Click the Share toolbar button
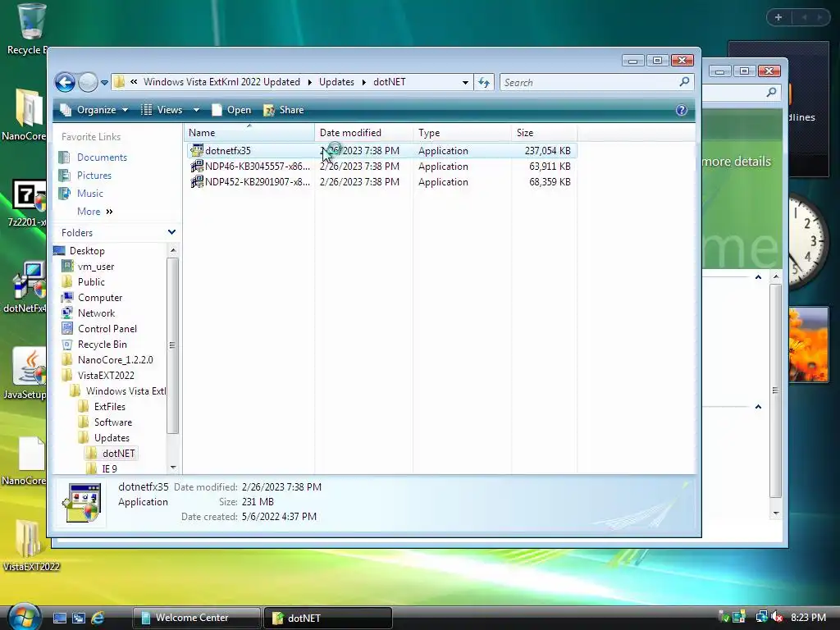Screen dimensions: 840x630 284,110
